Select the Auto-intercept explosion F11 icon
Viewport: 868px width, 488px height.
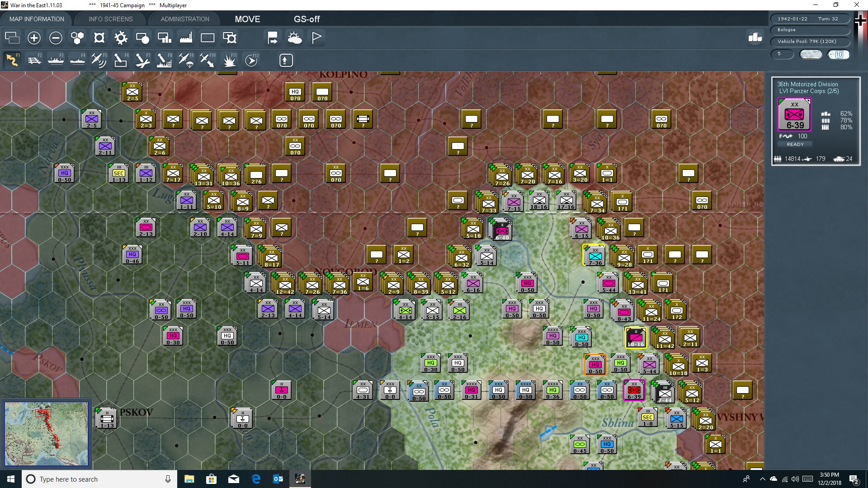229,60
